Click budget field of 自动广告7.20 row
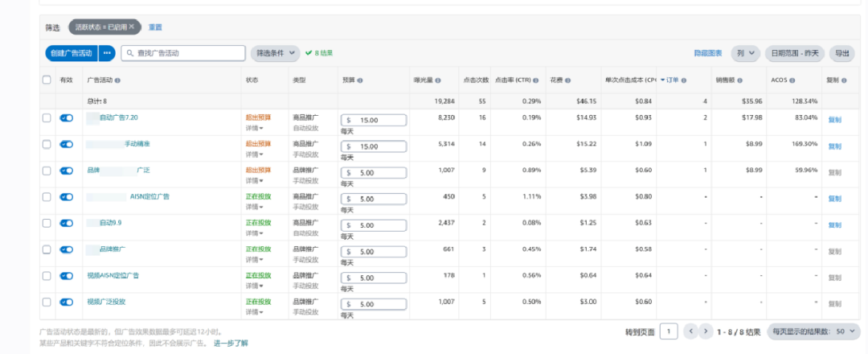This screenshot has width=868, height=354. 374,120
